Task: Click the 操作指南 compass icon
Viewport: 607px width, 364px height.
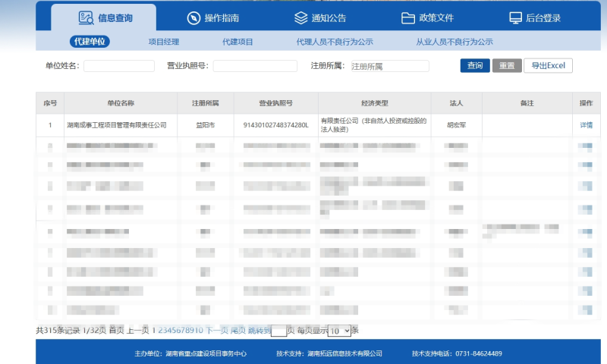Action: [194, 17]
